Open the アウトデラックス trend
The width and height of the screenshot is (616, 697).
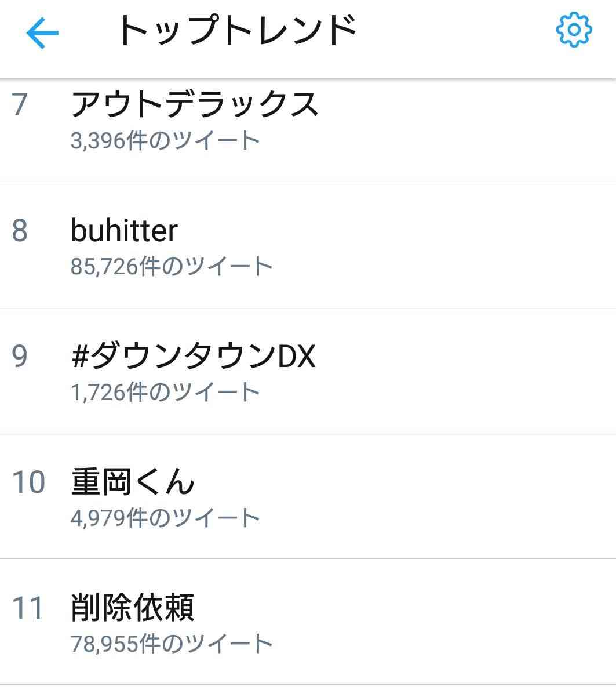(x=195, y=105)
